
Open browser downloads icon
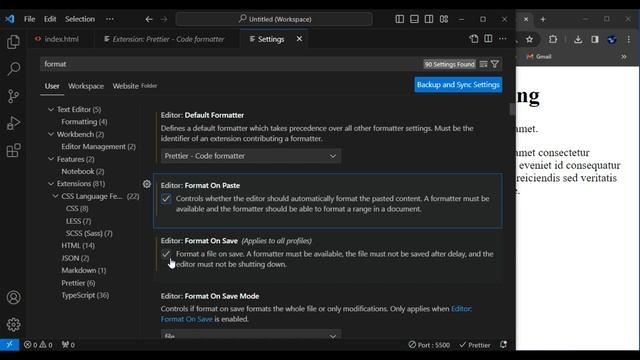pos(578,40)
